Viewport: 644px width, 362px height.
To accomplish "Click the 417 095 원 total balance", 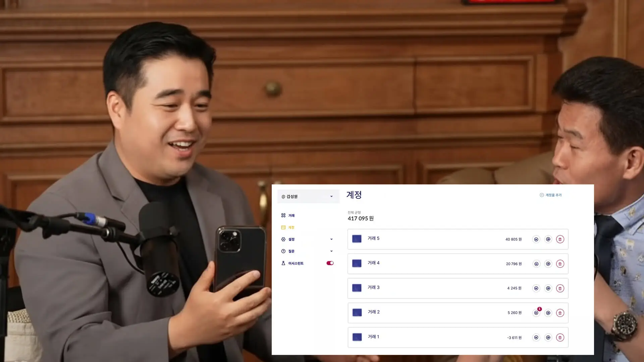I will click(361, 219).
